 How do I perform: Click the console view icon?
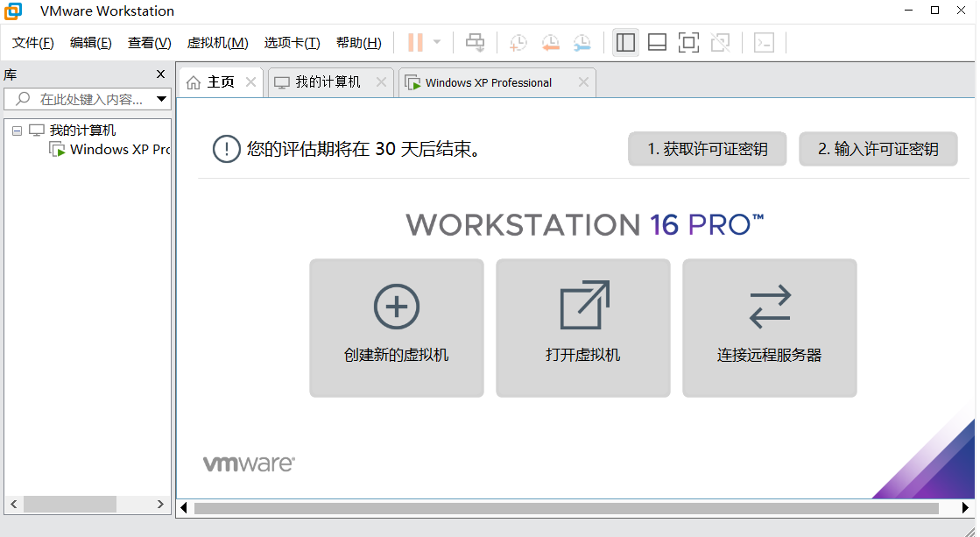[x=764, y=43]
